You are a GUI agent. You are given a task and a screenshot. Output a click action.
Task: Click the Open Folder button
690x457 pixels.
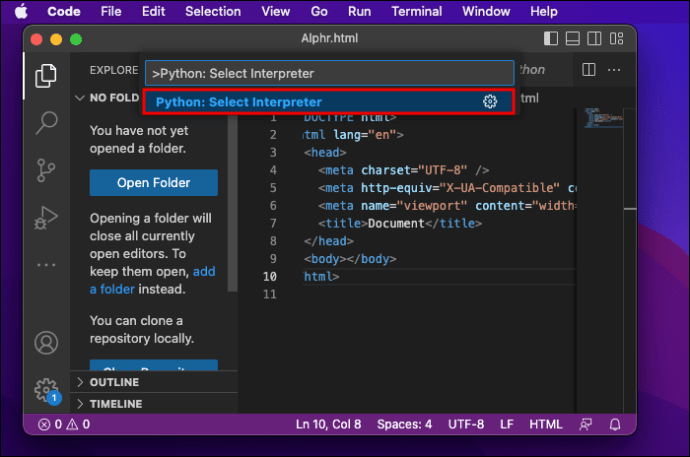click(154, 183)
